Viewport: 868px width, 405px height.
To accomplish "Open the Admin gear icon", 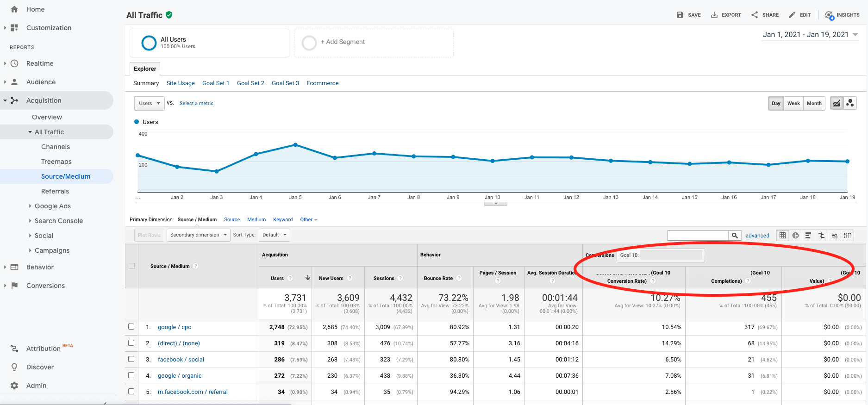I will (14, 386).
